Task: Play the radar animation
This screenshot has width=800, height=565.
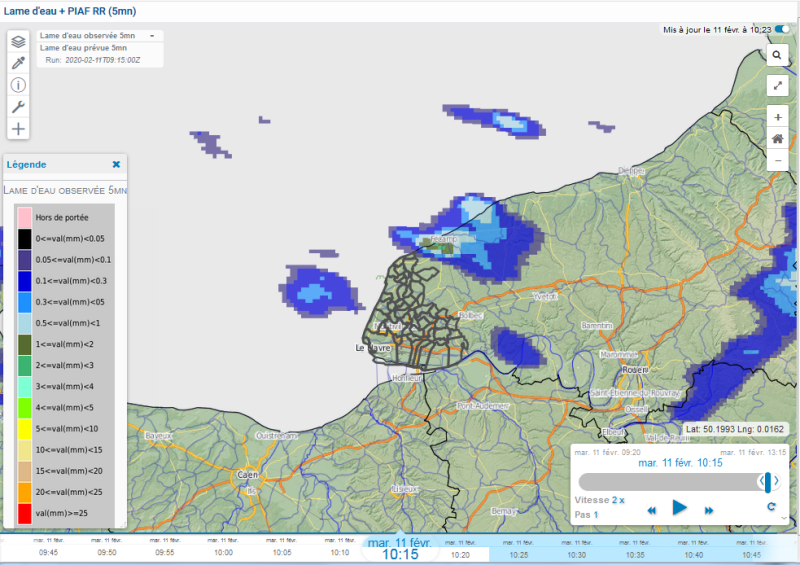Action: click(680, 508)
